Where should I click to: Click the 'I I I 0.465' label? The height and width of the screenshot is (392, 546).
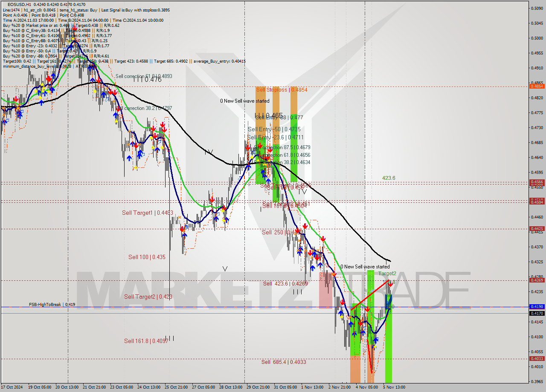269,115
